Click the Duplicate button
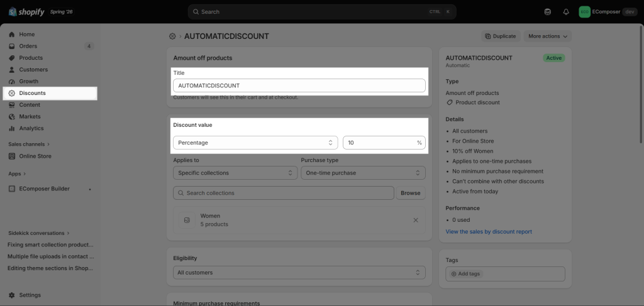This screenshot has width=644, height=306. point(501,36)
